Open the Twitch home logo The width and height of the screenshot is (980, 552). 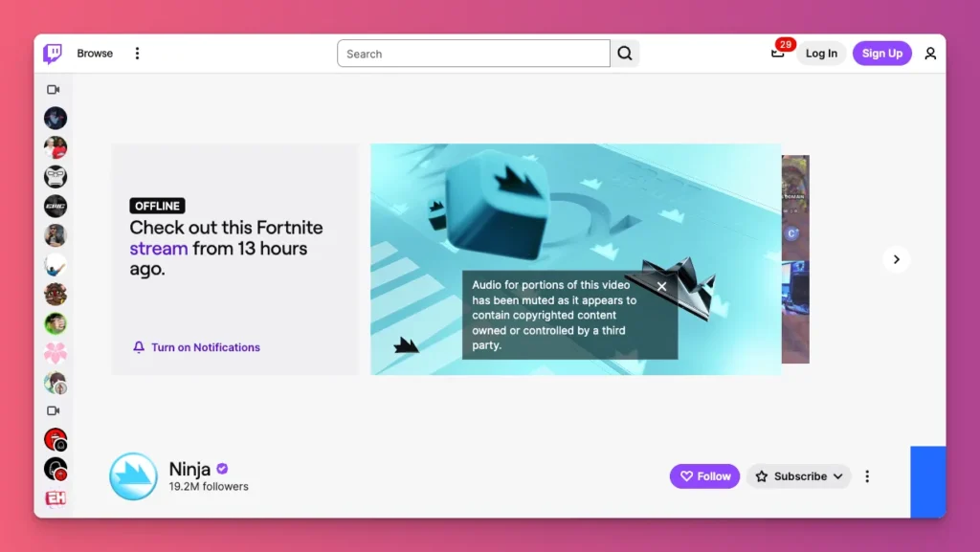[x=53, y=54]
